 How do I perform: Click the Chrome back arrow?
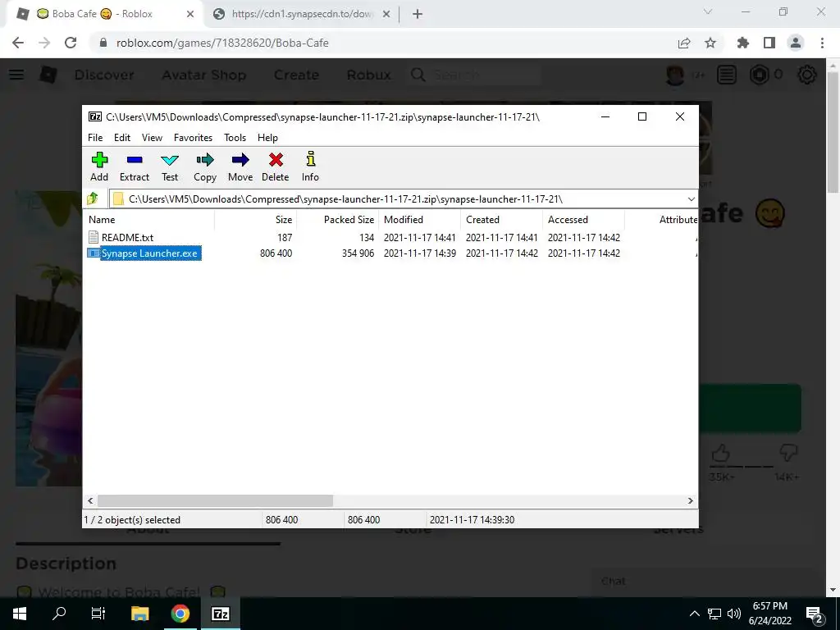18,43
